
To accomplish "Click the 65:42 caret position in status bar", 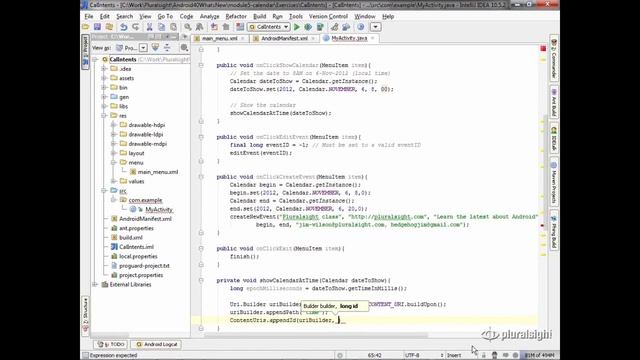I will click(x=374, y=356).
